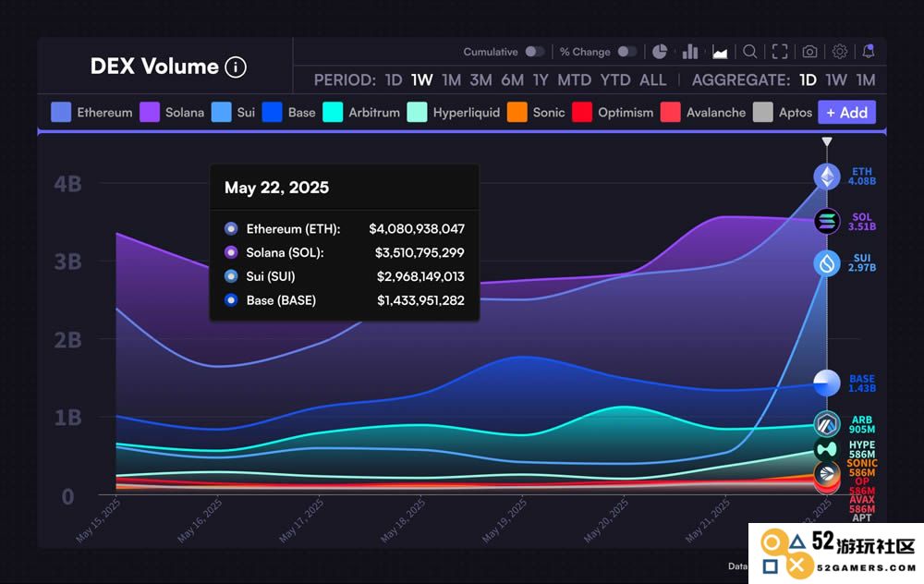Switch to pie chart view
924x584 pixels.
660,52
